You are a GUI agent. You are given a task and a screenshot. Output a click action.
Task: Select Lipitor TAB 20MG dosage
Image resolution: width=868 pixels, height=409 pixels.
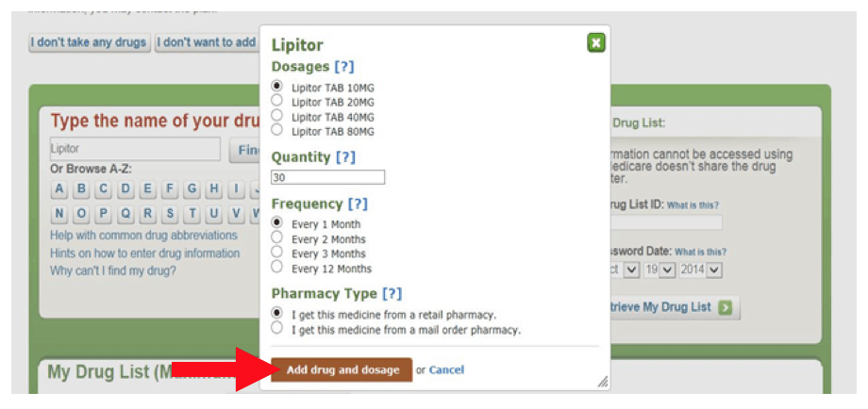277,101
